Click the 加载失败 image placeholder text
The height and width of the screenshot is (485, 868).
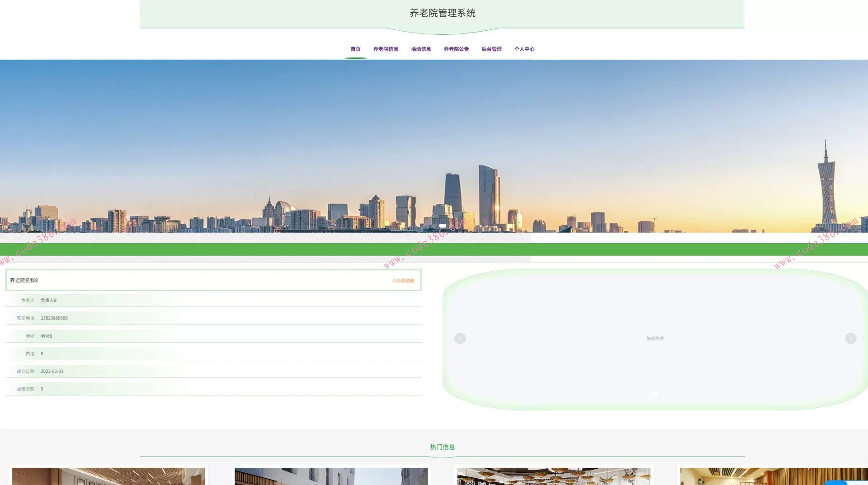pyautogui.click(x=655, y=339)
